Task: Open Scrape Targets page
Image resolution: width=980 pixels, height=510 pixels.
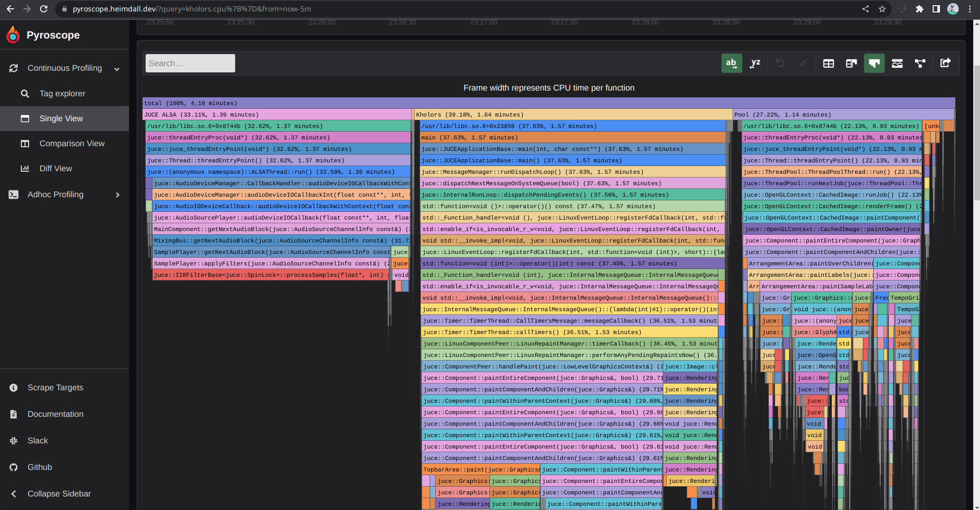Action: click(55, 388)
